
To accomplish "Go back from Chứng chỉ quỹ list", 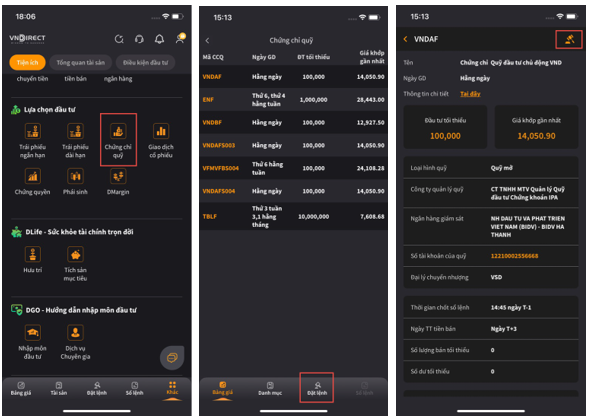I will 207,40.
